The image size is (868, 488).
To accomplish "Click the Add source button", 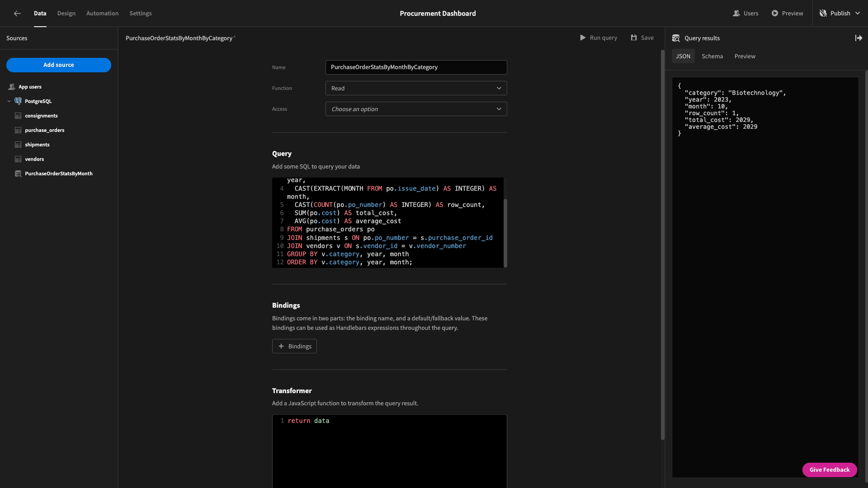I will coord(59,65).
